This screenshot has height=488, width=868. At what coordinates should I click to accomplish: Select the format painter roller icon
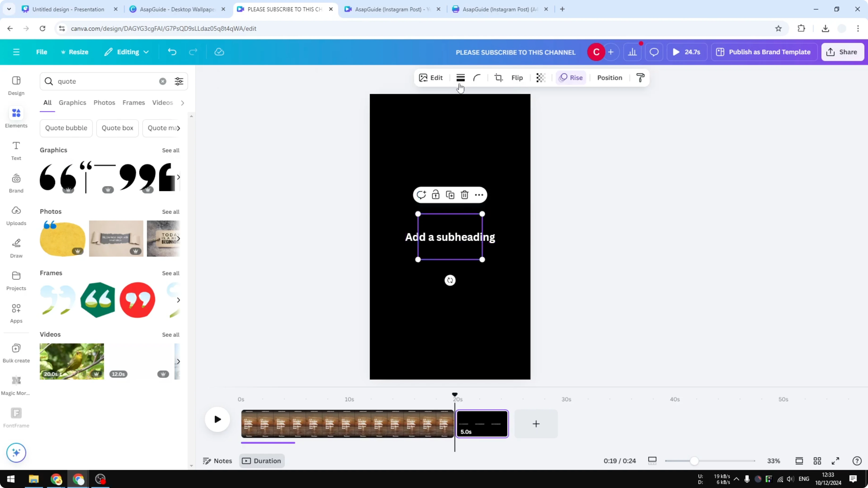pyautogui.click(x=640, y=78)
